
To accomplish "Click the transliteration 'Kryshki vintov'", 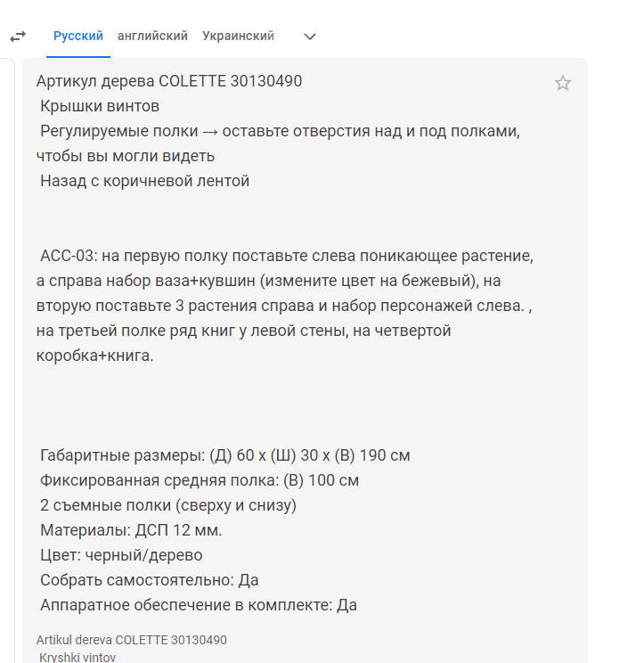I will tap(77, 657).
